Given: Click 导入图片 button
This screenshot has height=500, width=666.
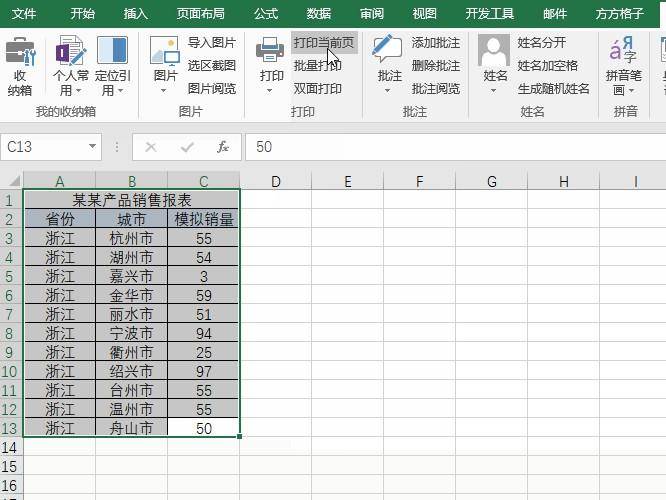Looking at the screenshot, I should click(212, 42).
